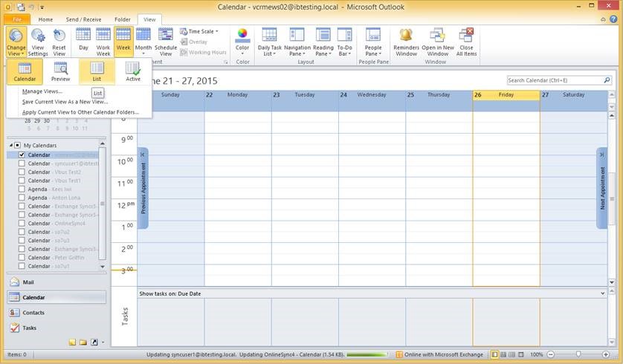
Task: Open the File tab
Action: coord(17,19)
